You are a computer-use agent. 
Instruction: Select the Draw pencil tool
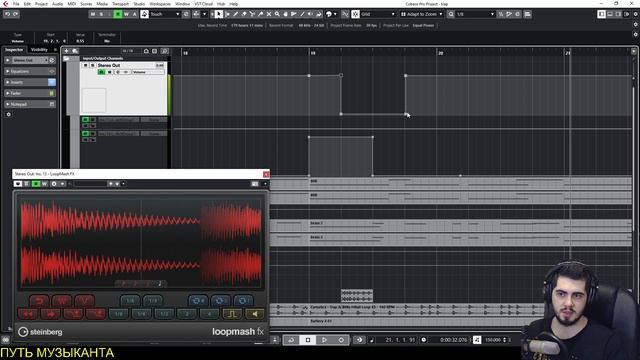click(x=236, y=14)
